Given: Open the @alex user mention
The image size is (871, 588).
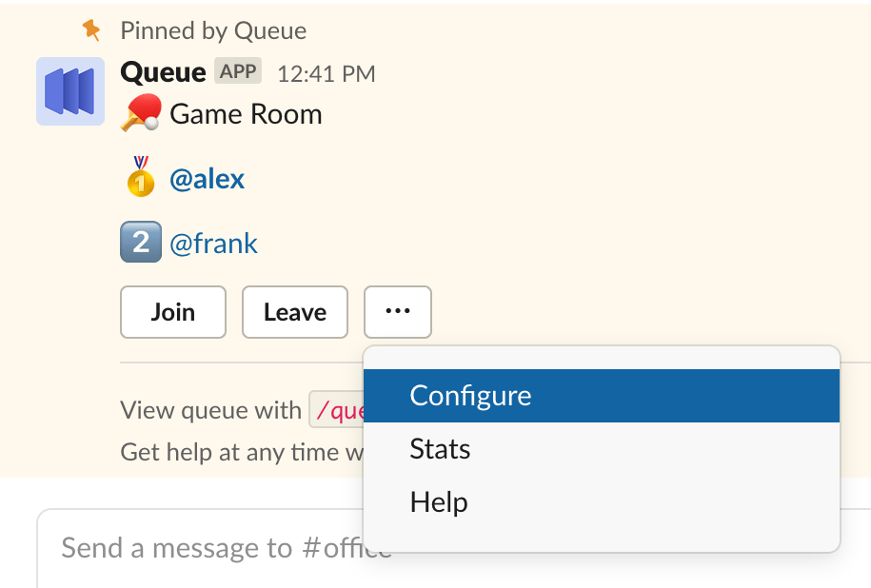Looking at the screenshot, I should point(208,179).
